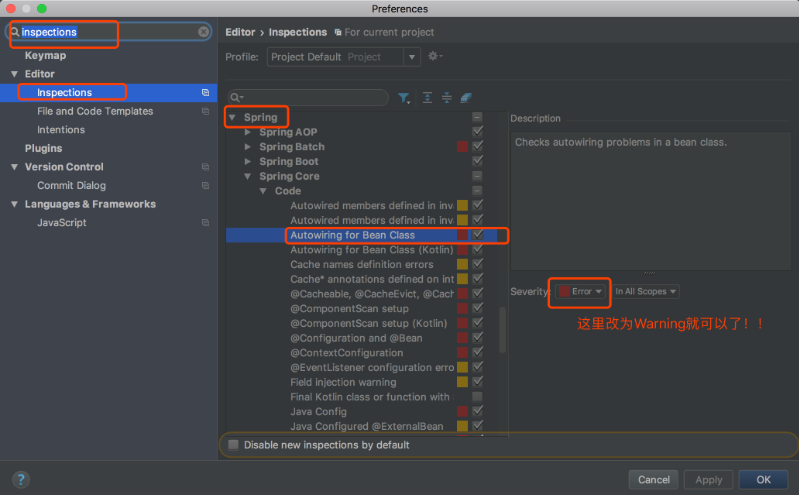Image resolution: width=799 pixels, height=495 pixels.
Task: Enable Final Kotlin class or function checkbox
Action: pyautogui.click(x=477, y=397)
